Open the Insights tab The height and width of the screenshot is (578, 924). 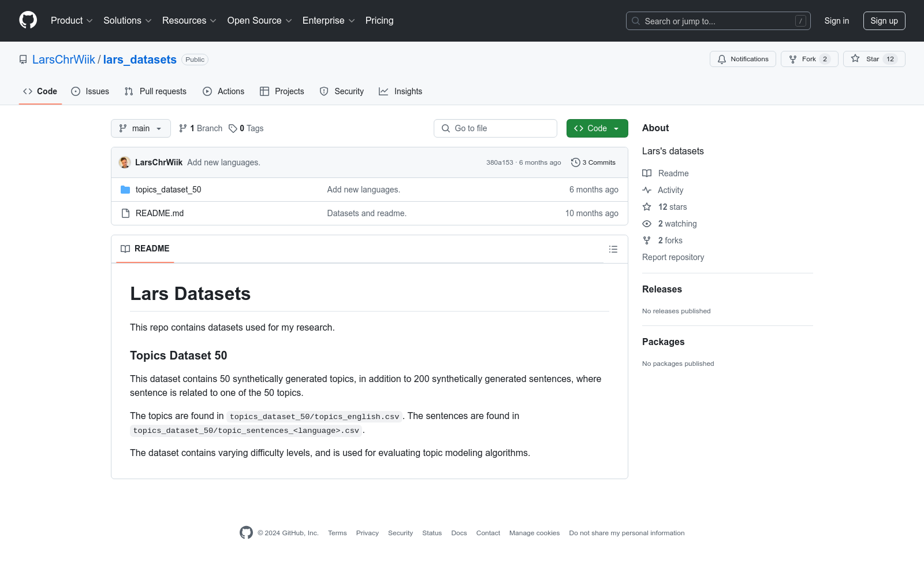pyautogui.click(x=400, y=91)
